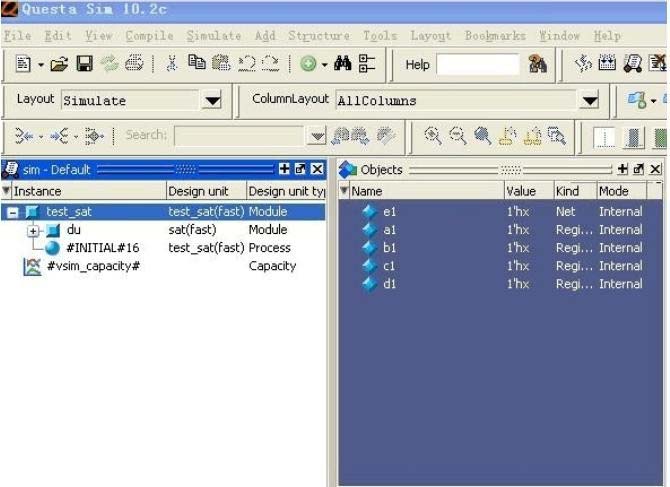Select the #INITIAL#16 process row
Image resolution: width=670 pixels, height=487 pixels.
point(163,248)
